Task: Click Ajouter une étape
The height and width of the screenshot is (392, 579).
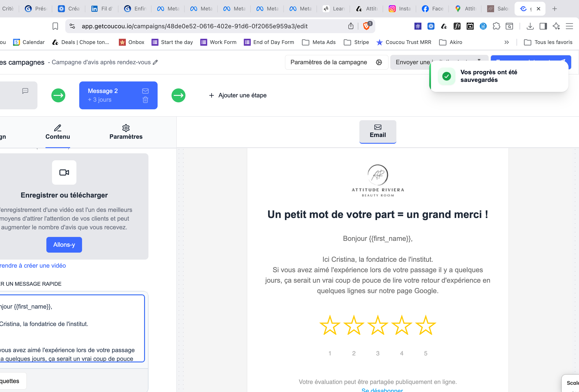Action: 238,95
